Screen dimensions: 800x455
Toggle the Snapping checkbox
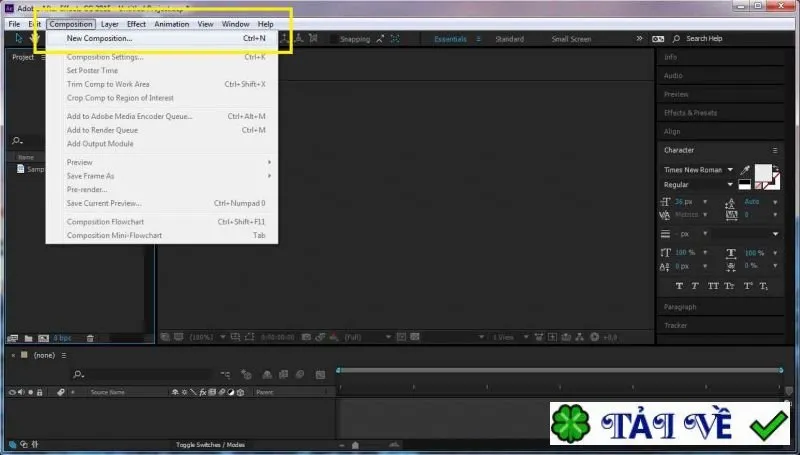tap(334, 39)
